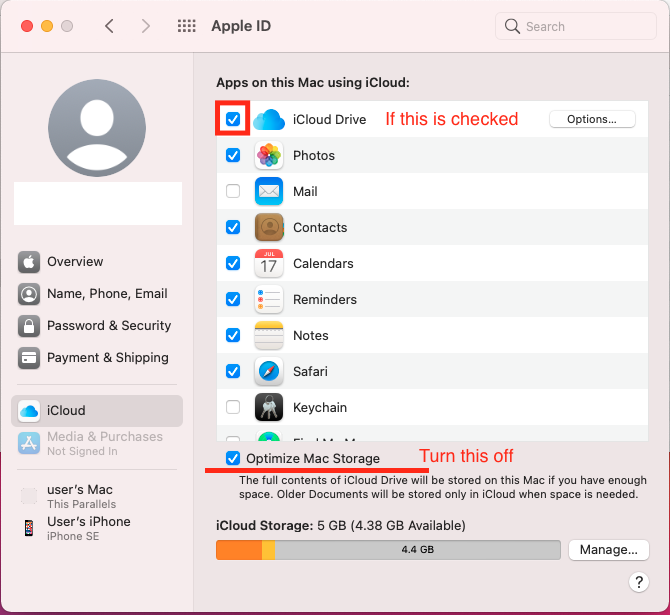670x615 pixels.
Task: Select the iCloud sidebar item
Action: coord(97,411)
